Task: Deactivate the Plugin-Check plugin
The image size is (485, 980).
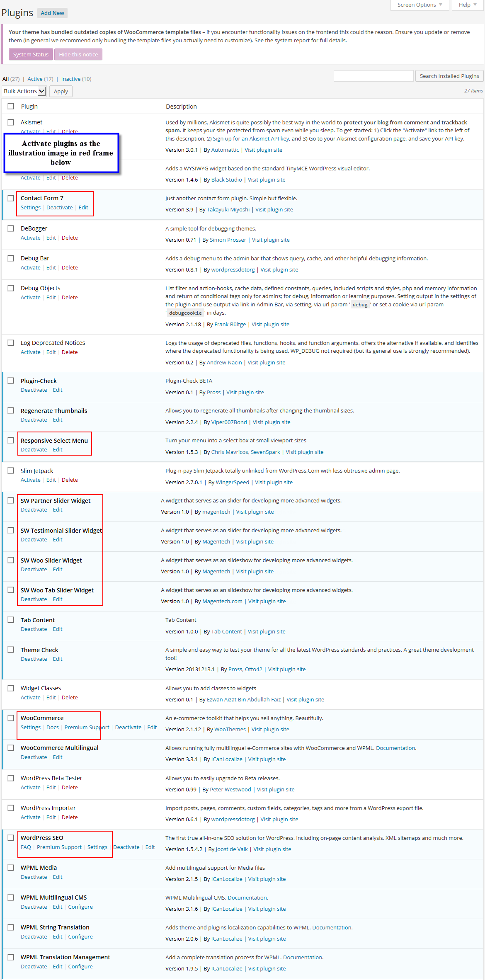Action: click(x=34, y=390)
